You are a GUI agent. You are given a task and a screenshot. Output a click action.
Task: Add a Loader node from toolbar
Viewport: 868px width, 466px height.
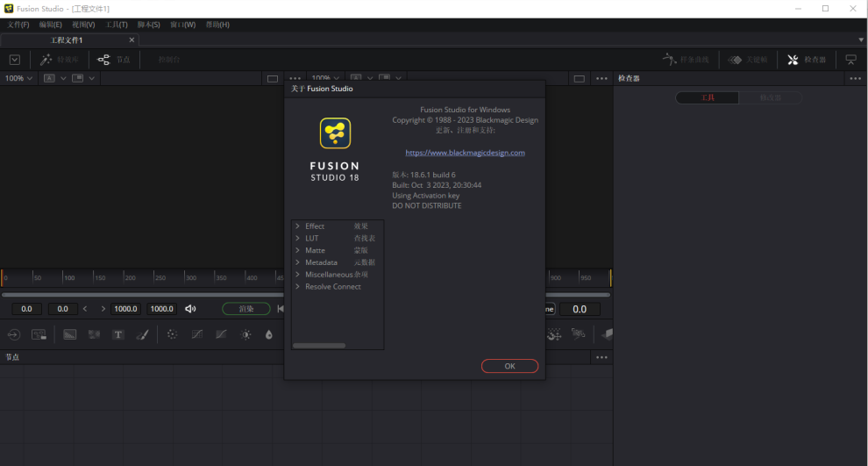(x=14, y=334)
